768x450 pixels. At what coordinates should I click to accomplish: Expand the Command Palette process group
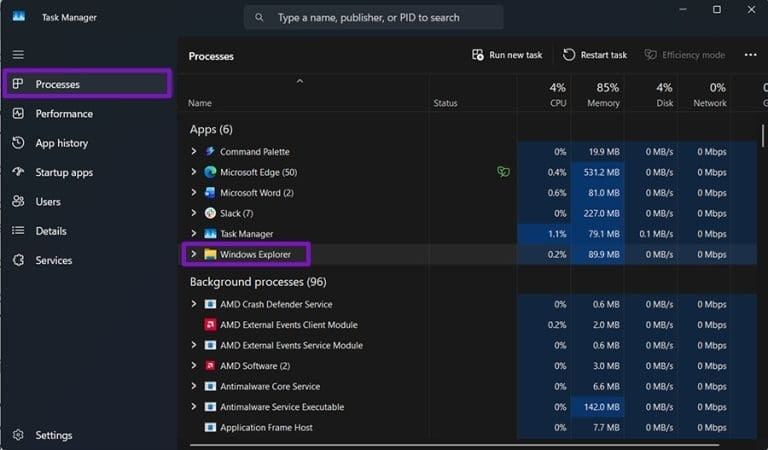tap(193, 151)
